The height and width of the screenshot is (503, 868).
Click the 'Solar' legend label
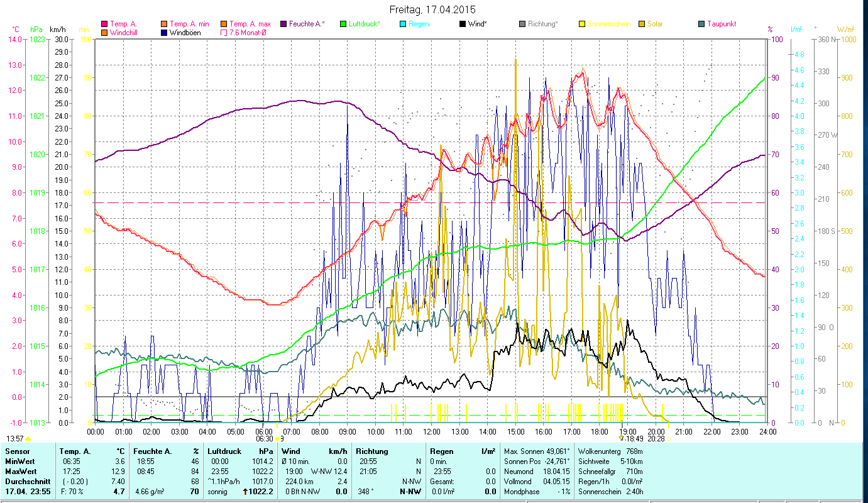pos(655,25)
